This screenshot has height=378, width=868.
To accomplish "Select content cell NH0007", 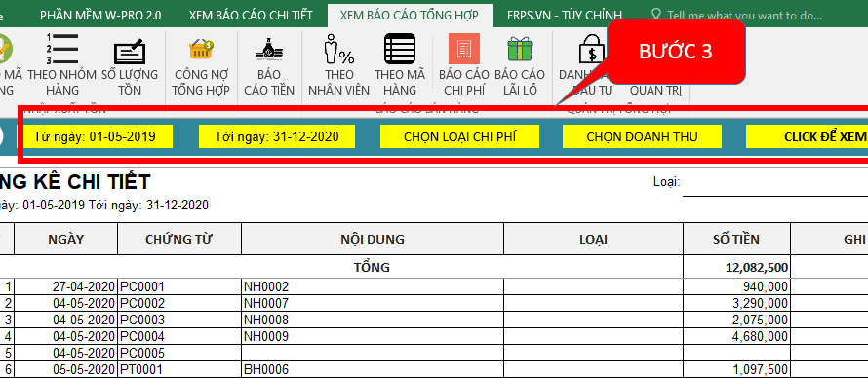I will tap(372, 303).
